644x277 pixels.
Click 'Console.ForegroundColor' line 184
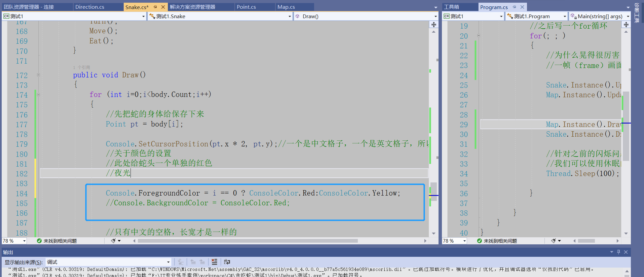(253, 193)
